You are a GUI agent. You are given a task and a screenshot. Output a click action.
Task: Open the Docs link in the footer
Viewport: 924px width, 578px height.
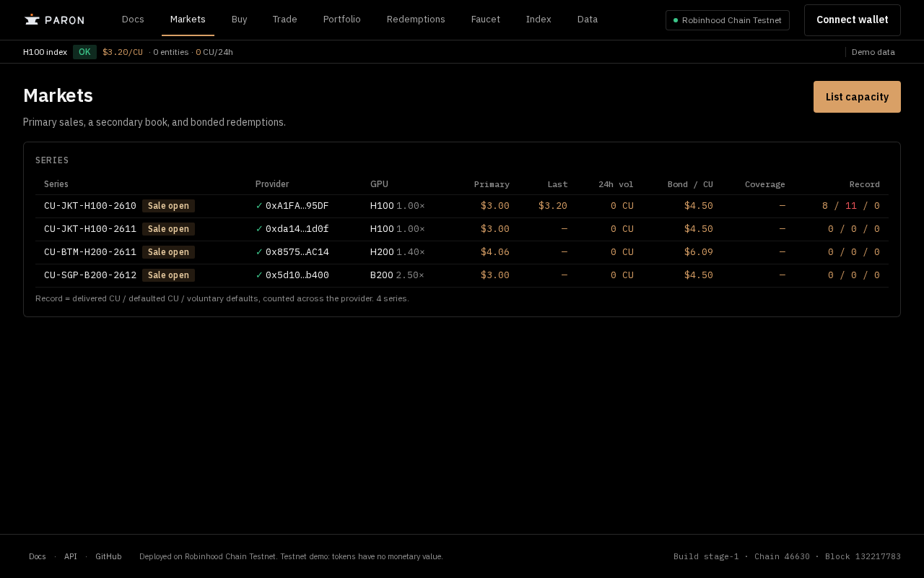[x=38, y=556]
